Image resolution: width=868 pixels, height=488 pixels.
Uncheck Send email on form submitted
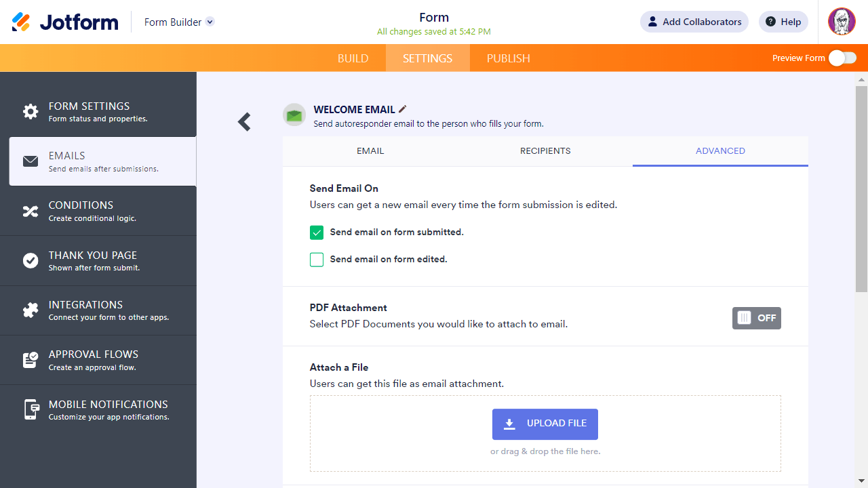coord(317,232)
